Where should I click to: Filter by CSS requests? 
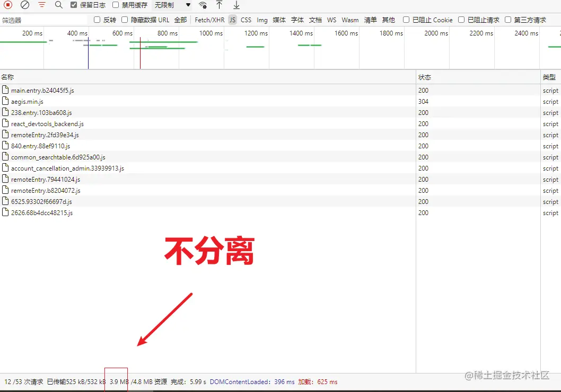(x=246, y=20)
